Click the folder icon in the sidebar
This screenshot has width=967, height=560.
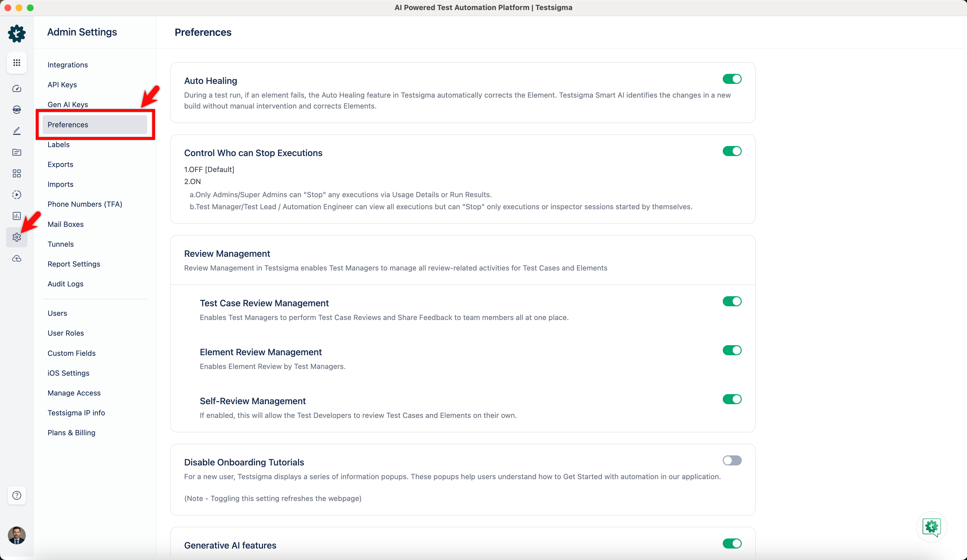coord(17,152)
